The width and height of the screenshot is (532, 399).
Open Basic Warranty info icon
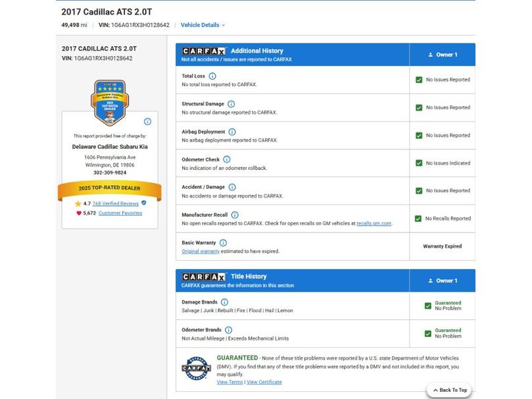[x=223, y=243]
